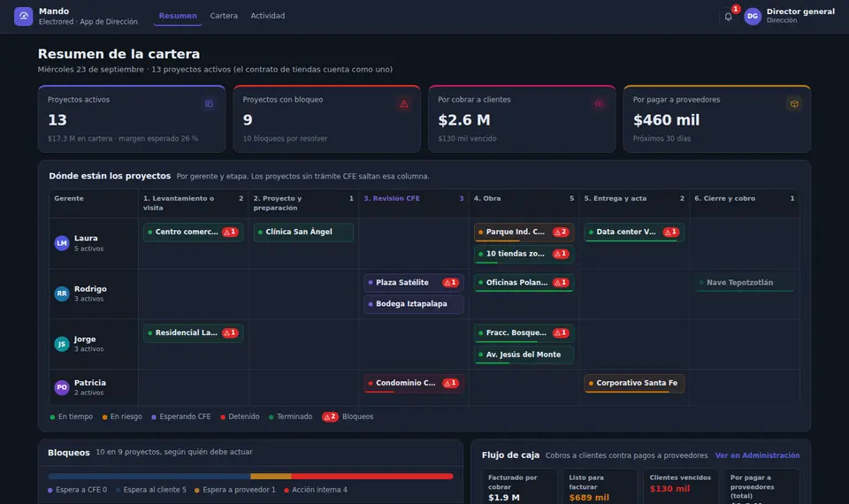Click the Mando app logo icon
The height and width of the screenshot is (504, 849).
(x=23, y=16)
